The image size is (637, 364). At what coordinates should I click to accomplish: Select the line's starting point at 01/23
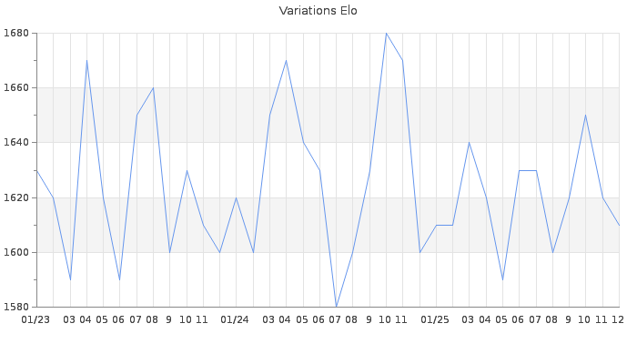[36, 170]
